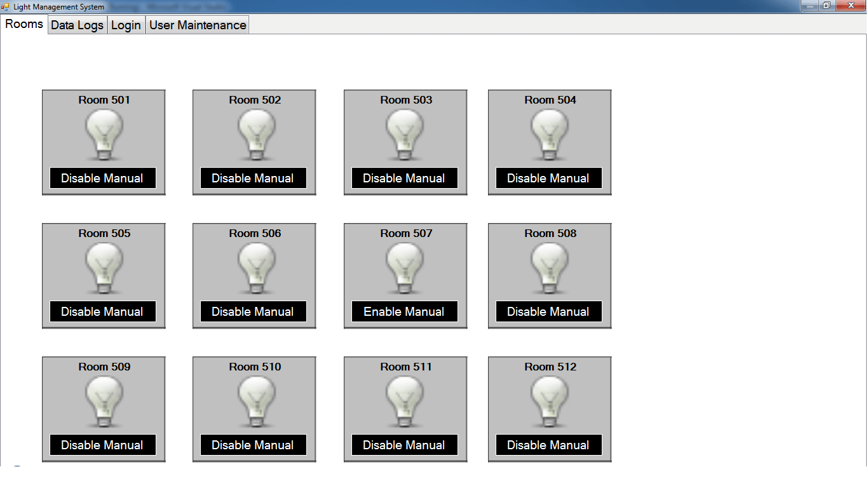
Task: Enable manual mode for Room 507
Action: pos(404,311)
